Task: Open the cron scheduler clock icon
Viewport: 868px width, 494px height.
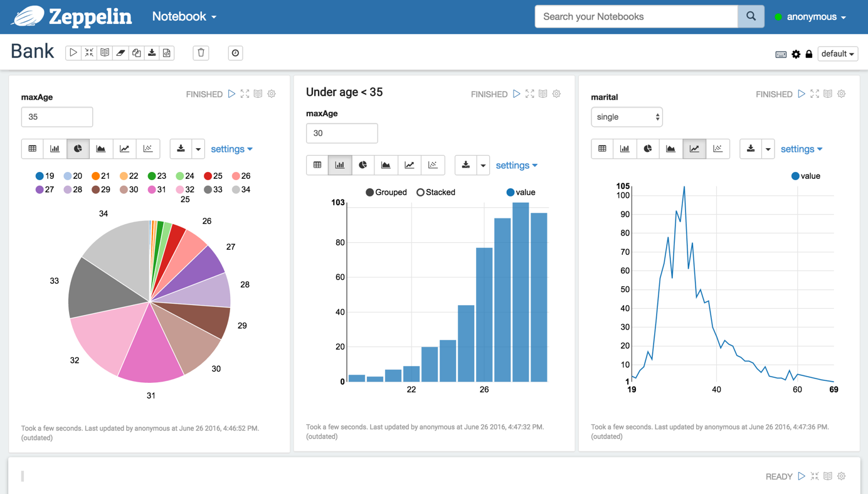Action: [x=235, y=53]
